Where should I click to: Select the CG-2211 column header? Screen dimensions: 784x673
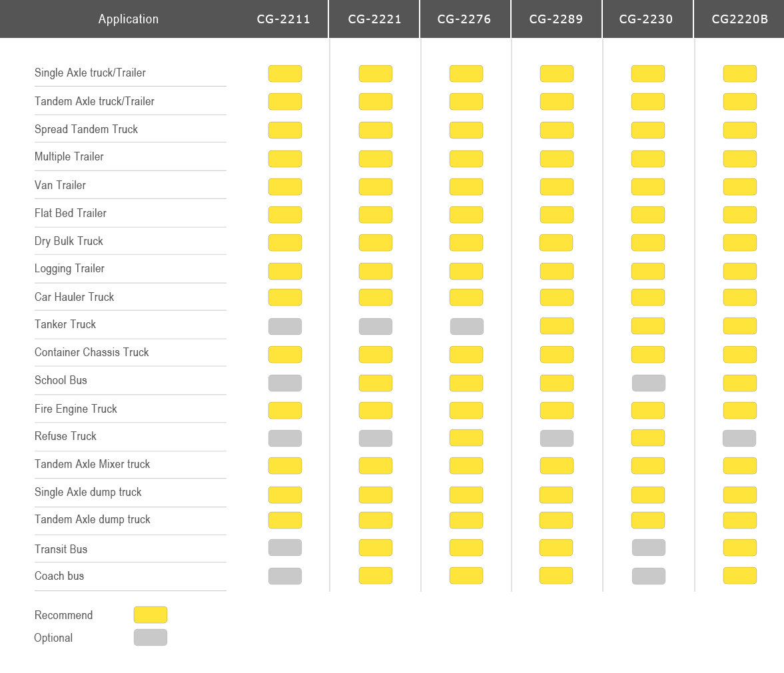283,19
